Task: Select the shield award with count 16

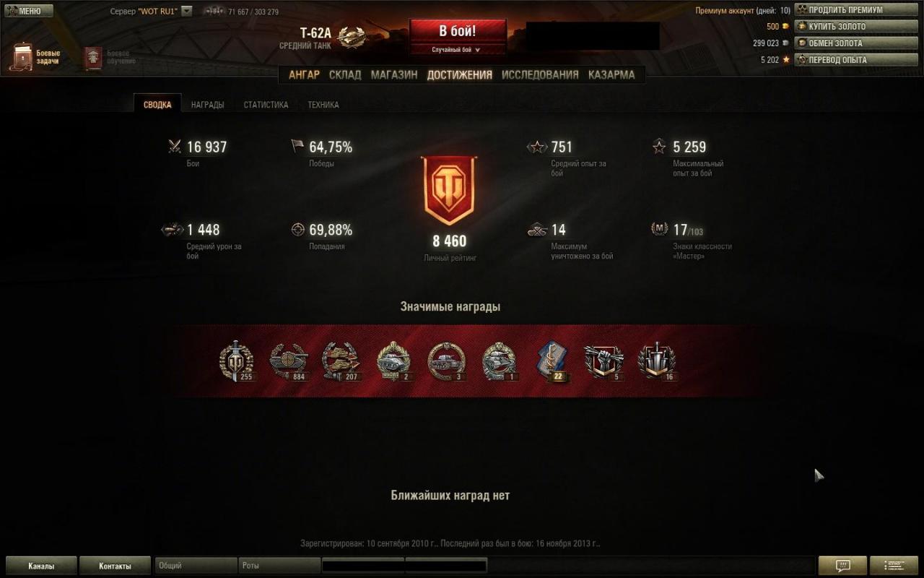Action: coord(657,361)
